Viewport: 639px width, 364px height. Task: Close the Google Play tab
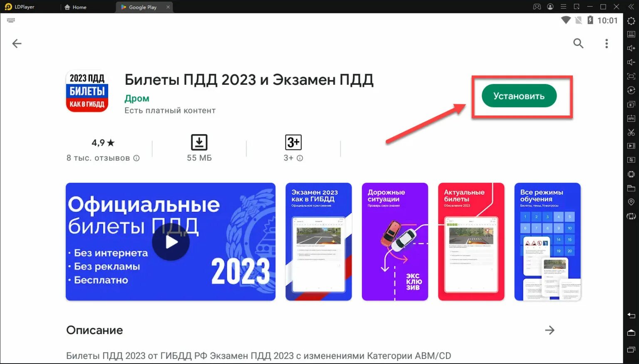tap(168, 7)
